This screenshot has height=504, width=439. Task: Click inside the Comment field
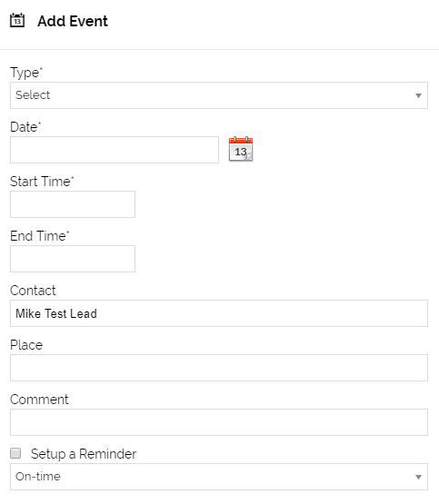click(x=219, y=422)
